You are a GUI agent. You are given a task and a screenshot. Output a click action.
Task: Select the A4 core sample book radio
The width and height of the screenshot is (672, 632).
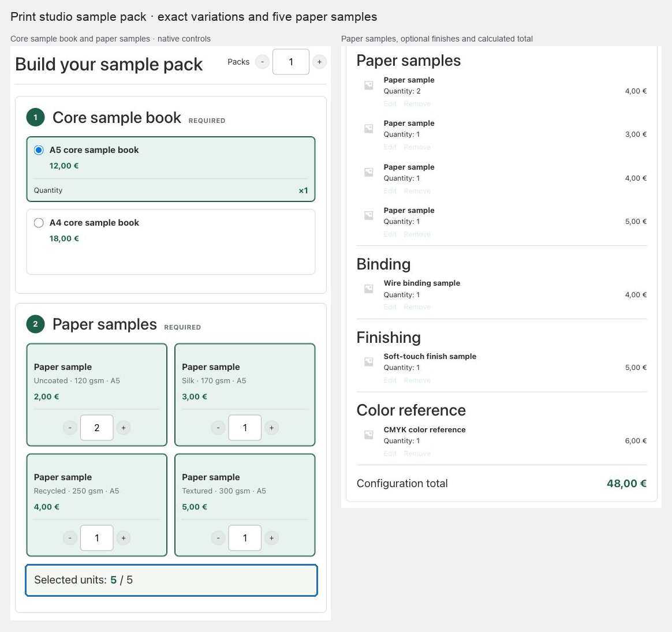point(39,223)
